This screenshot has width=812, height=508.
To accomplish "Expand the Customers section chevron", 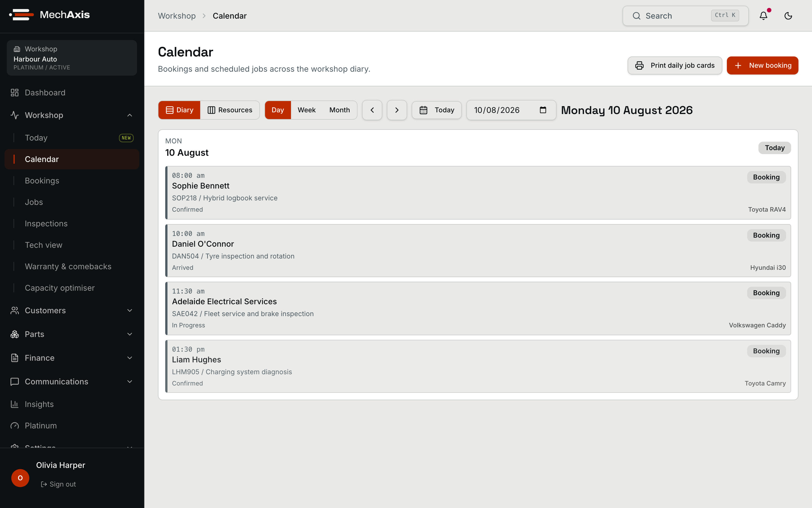I will click(x=129, y=310).
